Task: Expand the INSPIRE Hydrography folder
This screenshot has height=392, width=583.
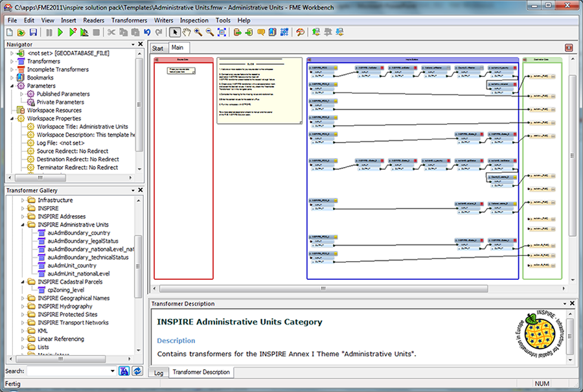Action: point(23,306)
